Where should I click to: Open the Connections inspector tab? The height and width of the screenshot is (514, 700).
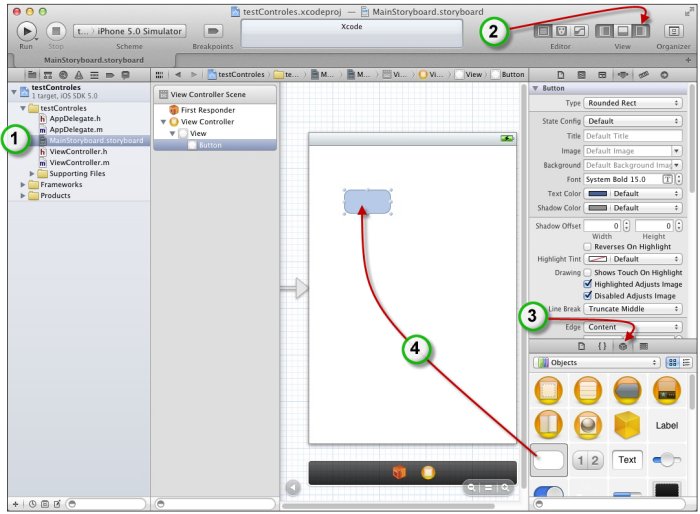tap(664, 75)
